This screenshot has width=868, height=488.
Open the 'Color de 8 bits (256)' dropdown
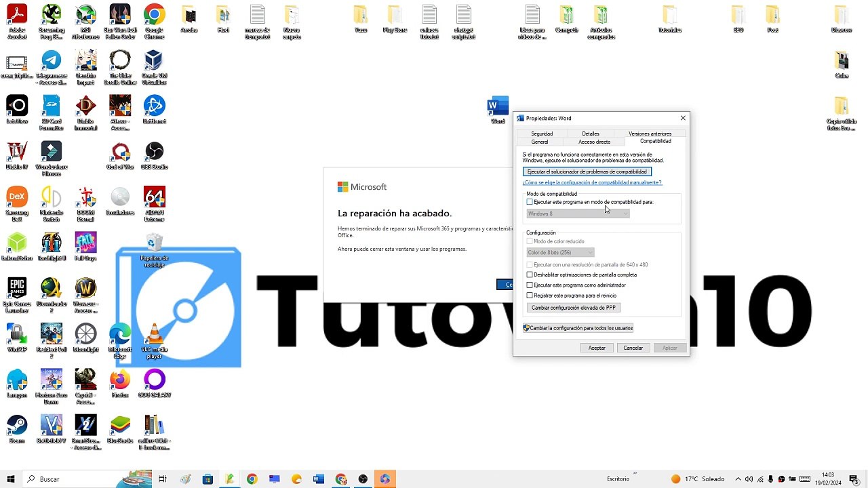(560, 252)
